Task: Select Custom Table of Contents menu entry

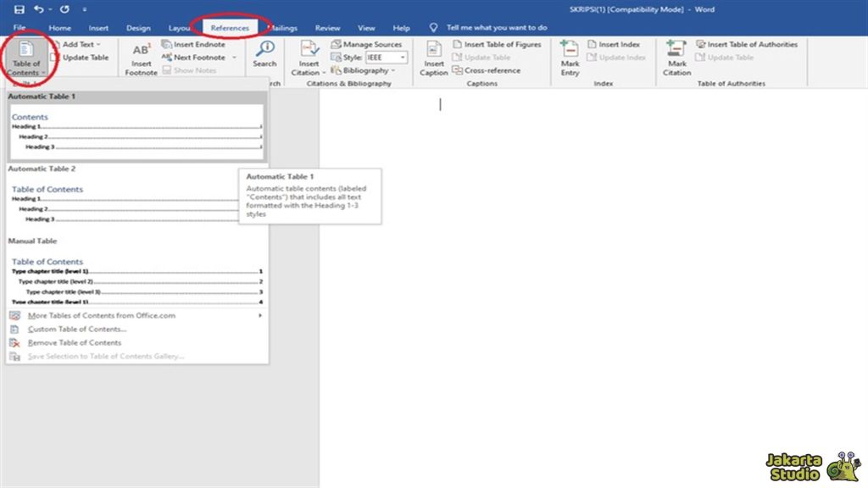Action: [x=77, y=330]
